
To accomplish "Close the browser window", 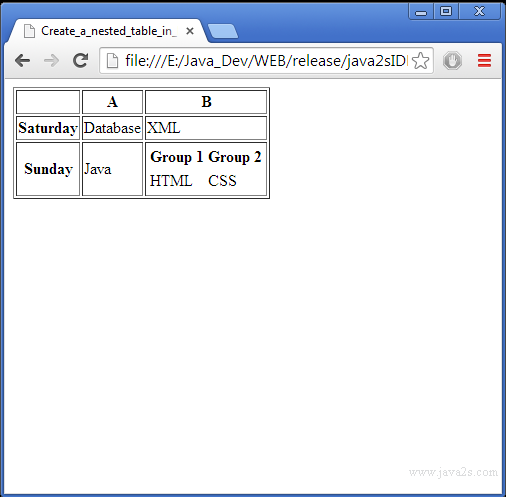I will point(480,12).
